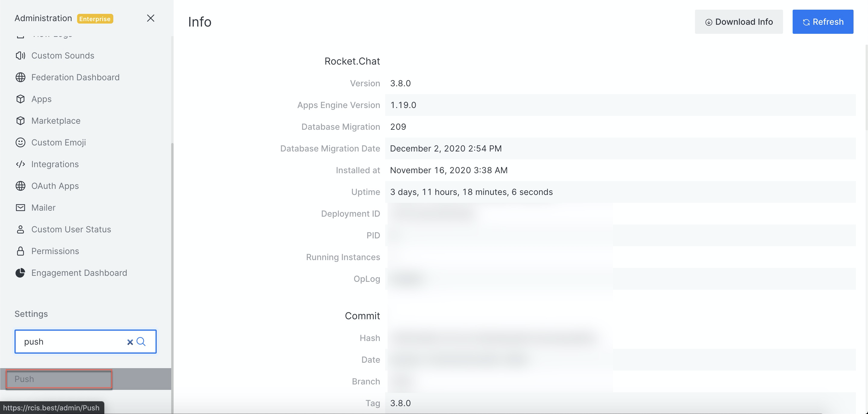Click the Apps Engine Version 1.19.0
This screenshot has width=868, height=414.
403,105
